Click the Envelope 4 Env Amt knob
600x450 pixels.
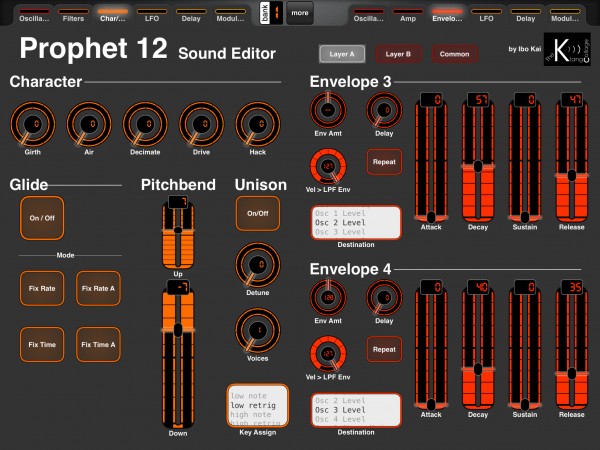[x=328, y=298]
